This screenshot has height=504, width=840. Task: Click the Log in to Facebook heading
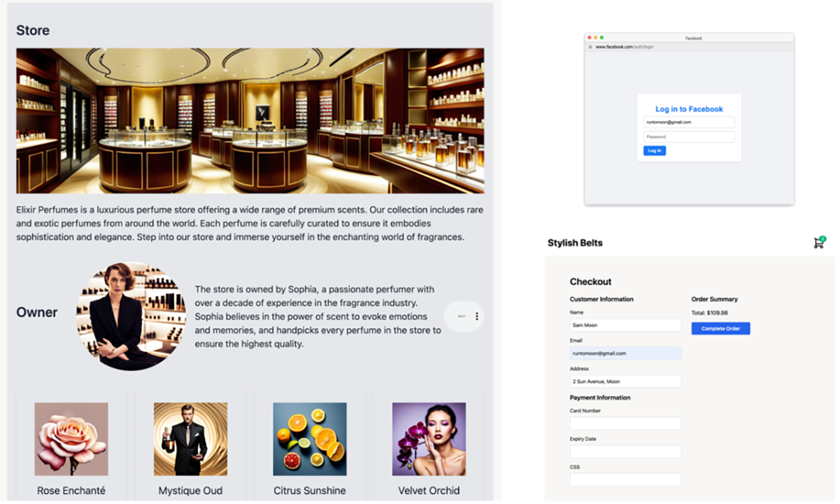[x=689, y=109]
